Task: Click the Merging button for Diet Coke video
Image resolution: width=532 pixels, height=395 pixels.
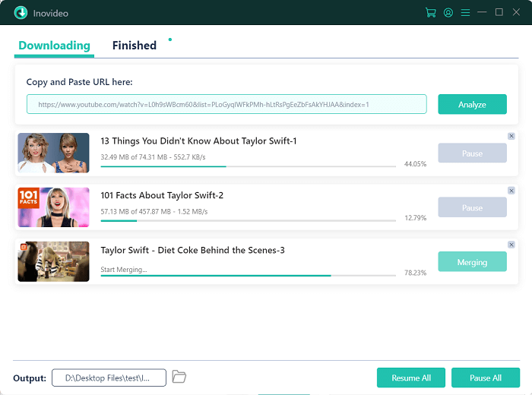Action: pos(472,262)
